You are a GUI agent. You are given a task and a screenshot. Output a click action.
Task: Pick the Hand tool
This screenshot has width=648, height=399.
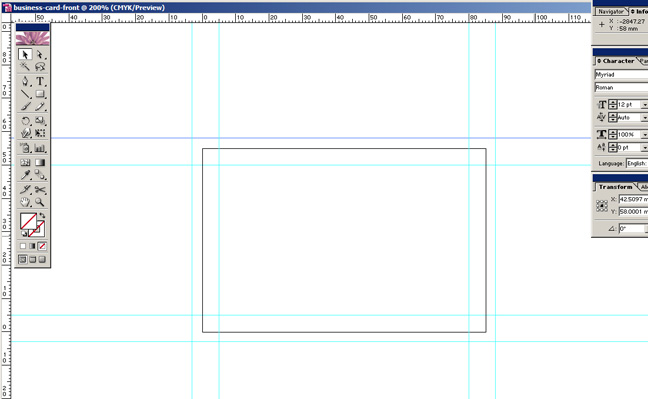(25, 202)
